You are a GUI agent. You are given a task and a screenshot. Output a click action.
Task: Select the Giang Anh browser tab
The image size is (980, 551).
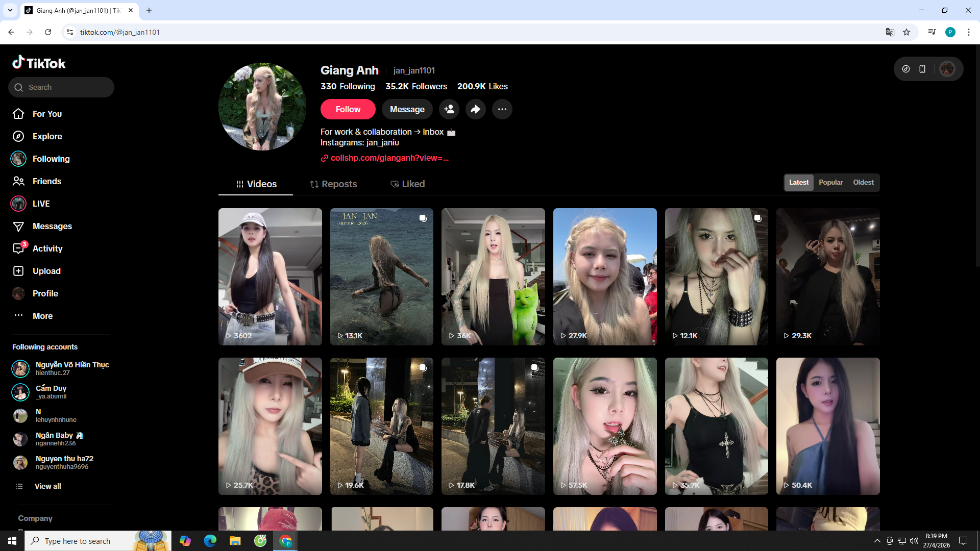tap(80, 10)
